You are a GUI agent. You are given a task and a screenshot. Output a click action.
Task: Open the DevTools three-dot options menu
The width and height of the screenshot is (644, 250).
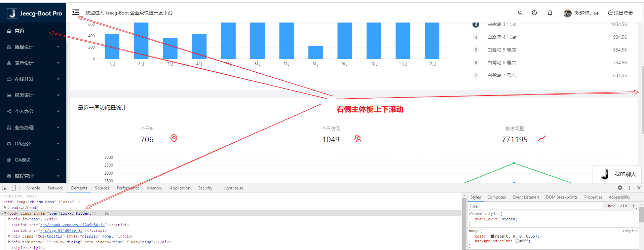pyautogui.click(x=630, y=188)
